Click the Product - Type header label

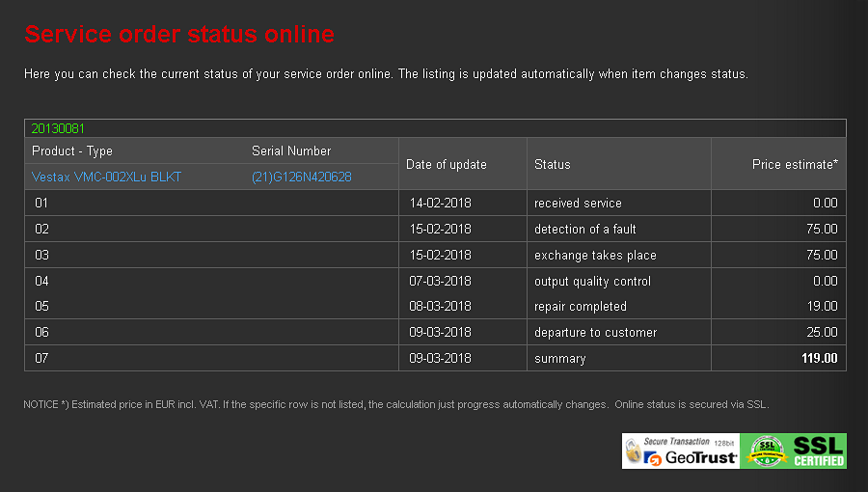click(x=72, y=151)
